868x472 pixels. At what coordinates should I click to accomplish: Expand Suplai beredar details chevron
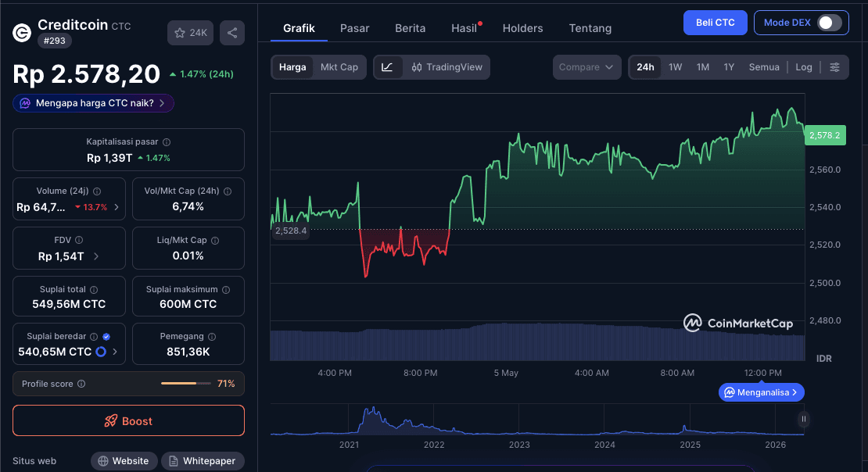115,352
